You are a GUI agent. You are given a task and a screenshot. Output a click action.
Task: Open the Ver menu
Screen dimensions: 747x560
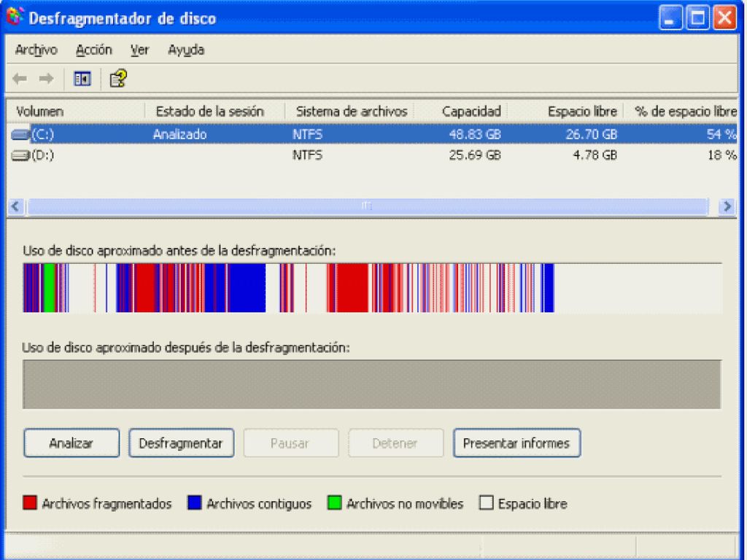[x=139, y=50]
